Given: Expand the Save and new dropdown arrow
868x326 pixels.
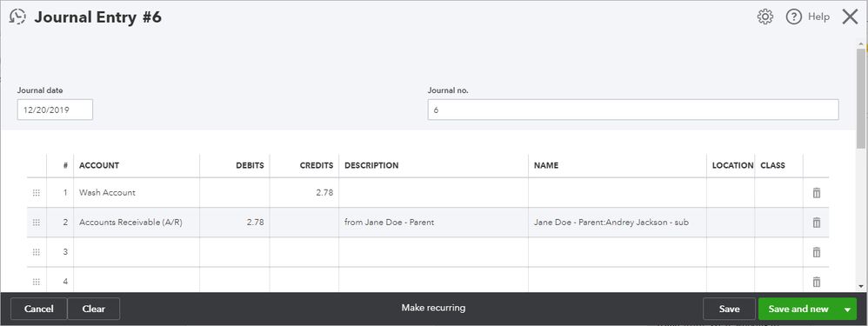Looking at the screenshot, I should (847, 309).
